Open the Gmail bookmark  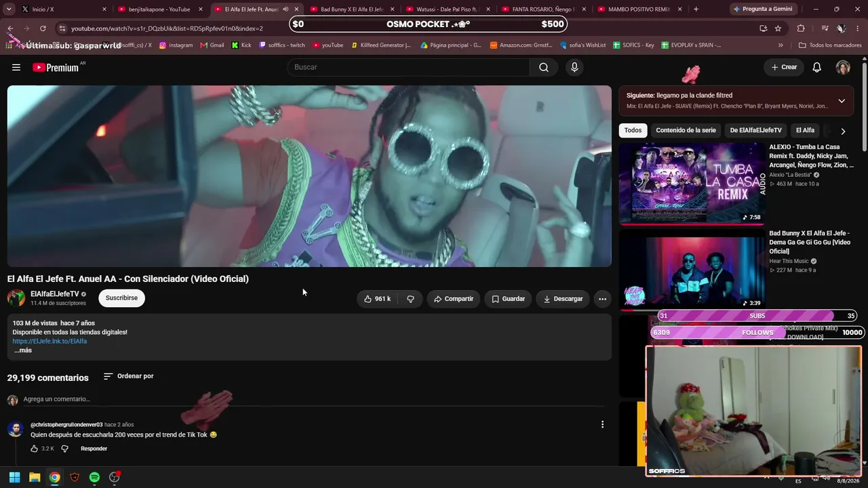(212, 45)
